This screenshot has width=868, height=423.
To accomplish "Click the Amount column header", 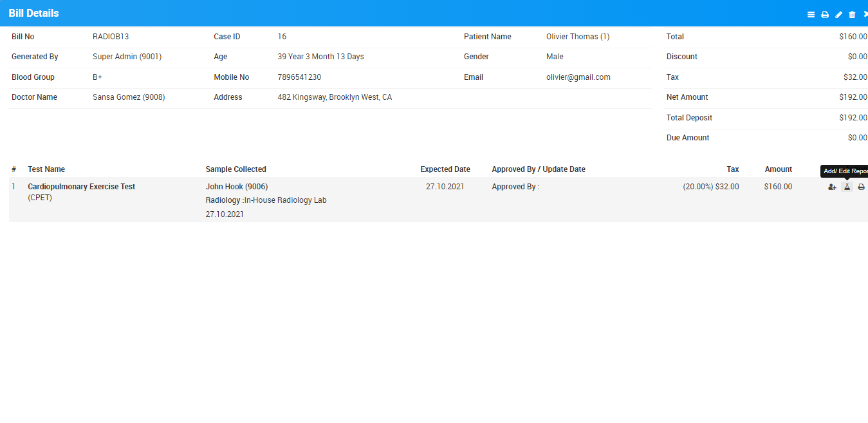I will click(778, 169).
